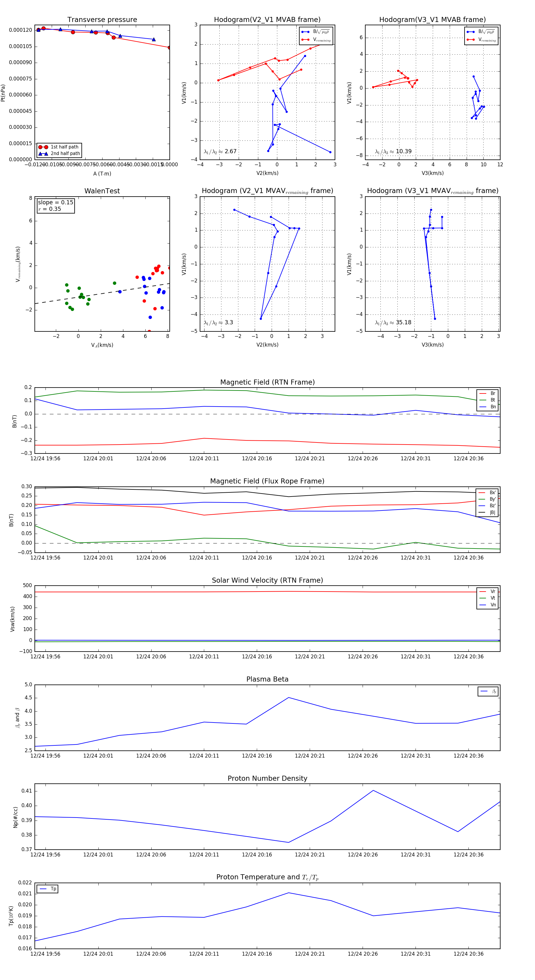Select the 'Bt' legend entry

[x=487, y=400]
